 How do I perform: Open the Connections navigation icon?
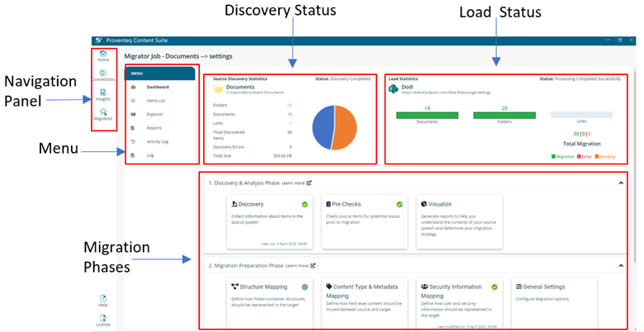click(103, 73)
